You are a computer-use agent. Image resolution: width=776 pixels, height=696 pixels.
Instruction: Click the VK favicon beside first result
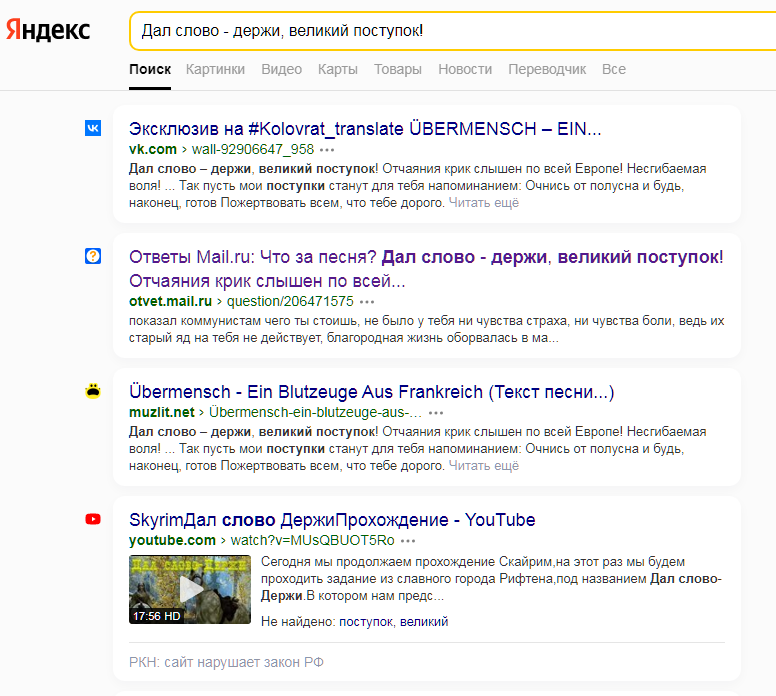93,128
